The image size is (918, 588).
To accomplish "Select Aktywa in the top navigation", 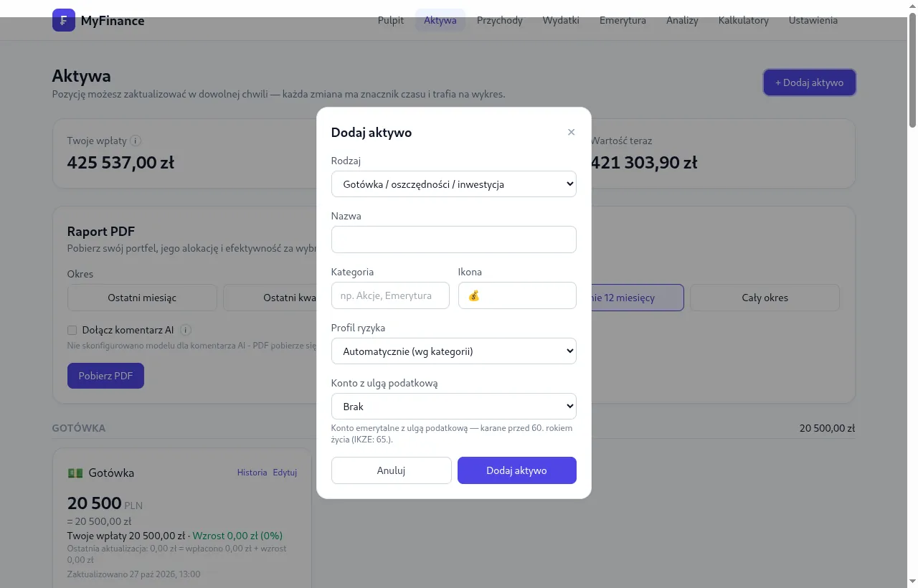I will pyautogui.click(x=440, y=20).
